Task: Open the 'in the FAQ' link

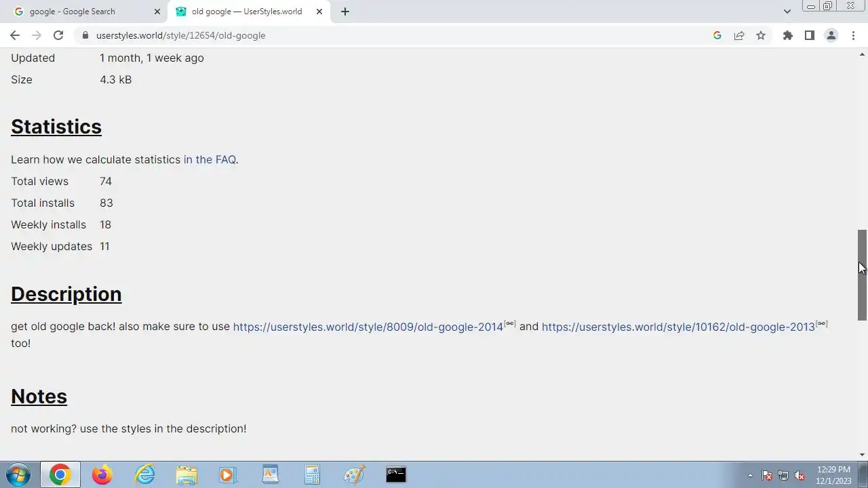Action: pyautogui.click(x=210, y=160)
